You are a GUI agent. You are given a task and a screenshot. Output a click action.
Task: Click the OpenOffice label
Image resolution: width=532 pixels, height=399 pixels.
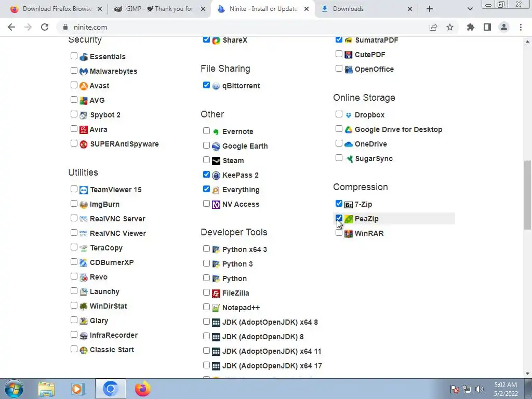click(x=374, y=69)
